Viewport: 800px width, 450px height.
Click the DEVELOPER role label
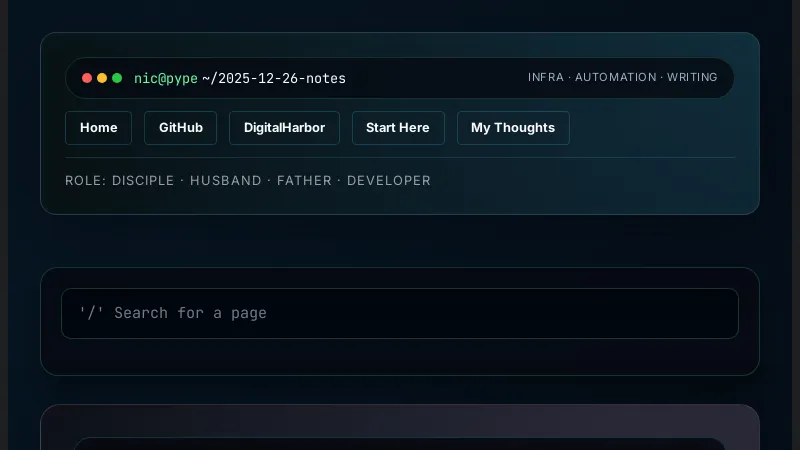coord(389,181)
